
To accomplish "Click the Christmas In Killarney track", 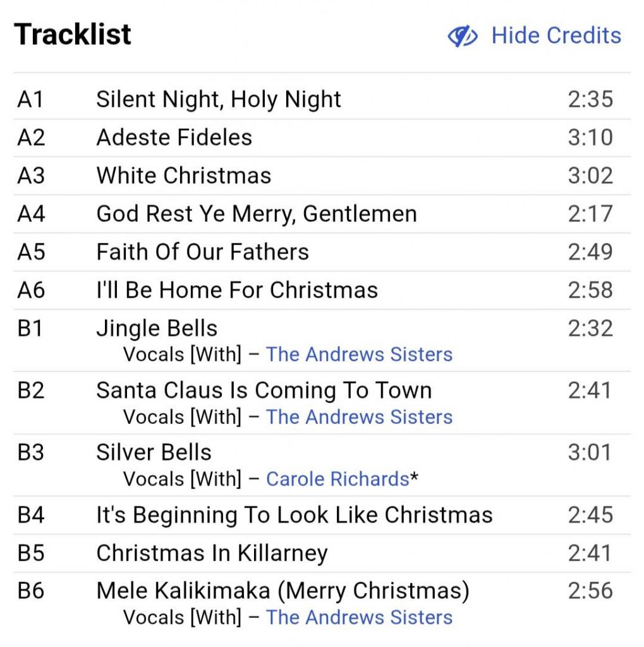I will coord(212,553).
